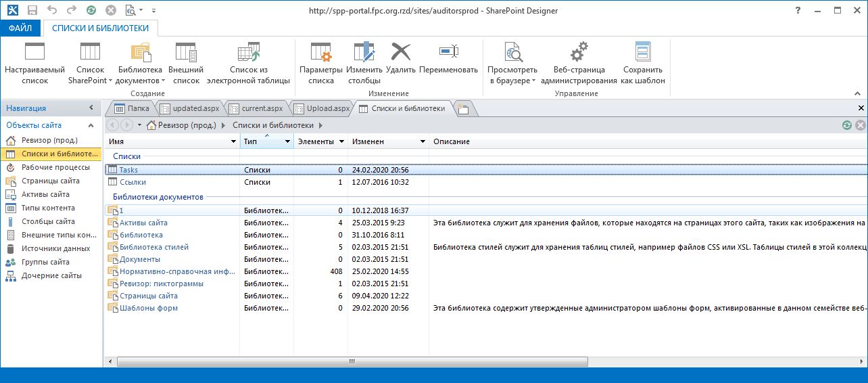Click the Undo arrow in the quick access toolbar
868x383 pixels.
tap(52, 10)
